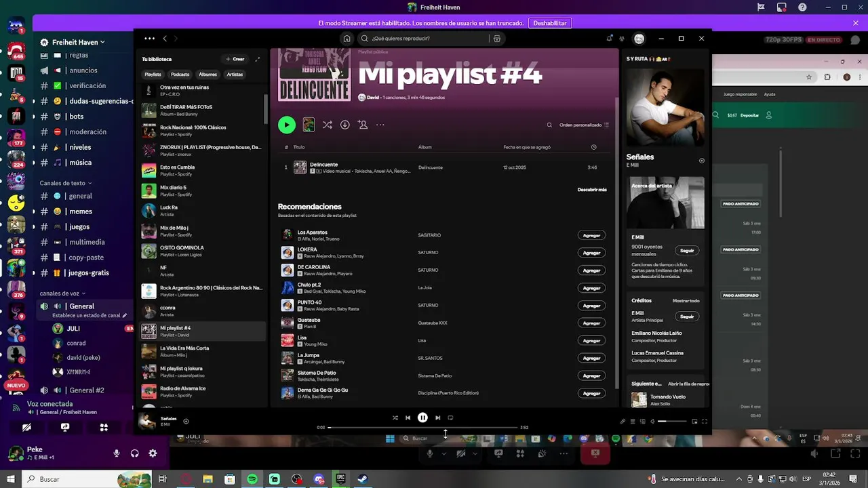868x488 pixels.
Task: Add LOKERA to the playlist
Action: tap(591, 253)
